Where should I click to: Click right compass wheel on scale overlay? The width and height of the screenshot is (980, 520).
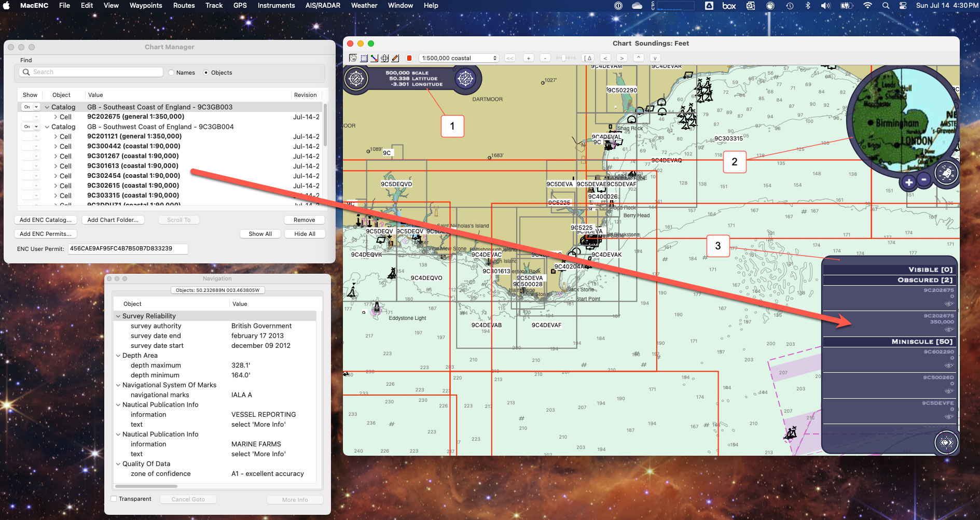click(465, 79)
